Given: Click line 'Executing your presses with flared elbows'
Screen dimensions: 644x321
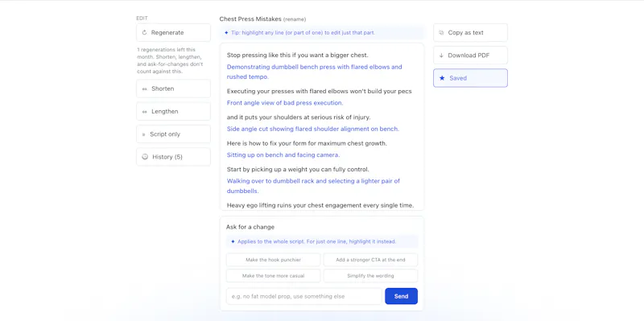Looking at the screenshot, I should click(x=319, y=91).
